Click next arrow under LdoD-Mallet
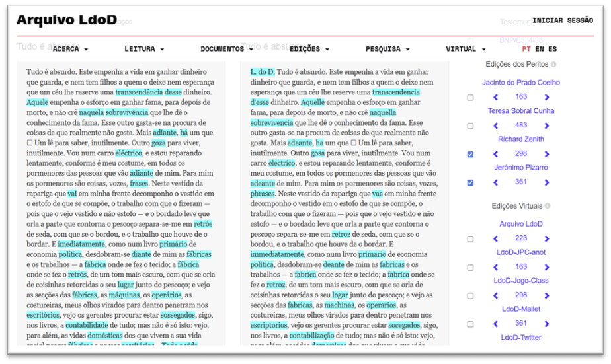611x364 pixels. pos(547,324)
